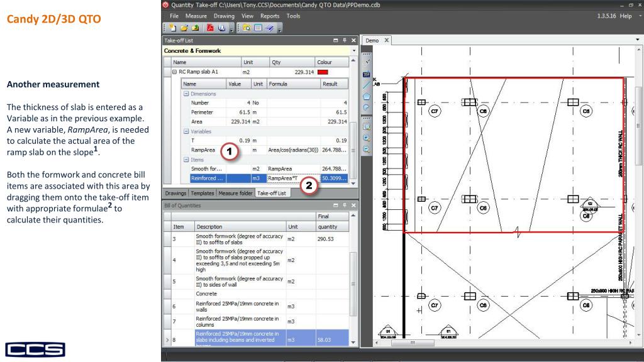Click the blue checkmark toolbar icon
Screen dimensions: 644x362
click(x=269, y=28)
